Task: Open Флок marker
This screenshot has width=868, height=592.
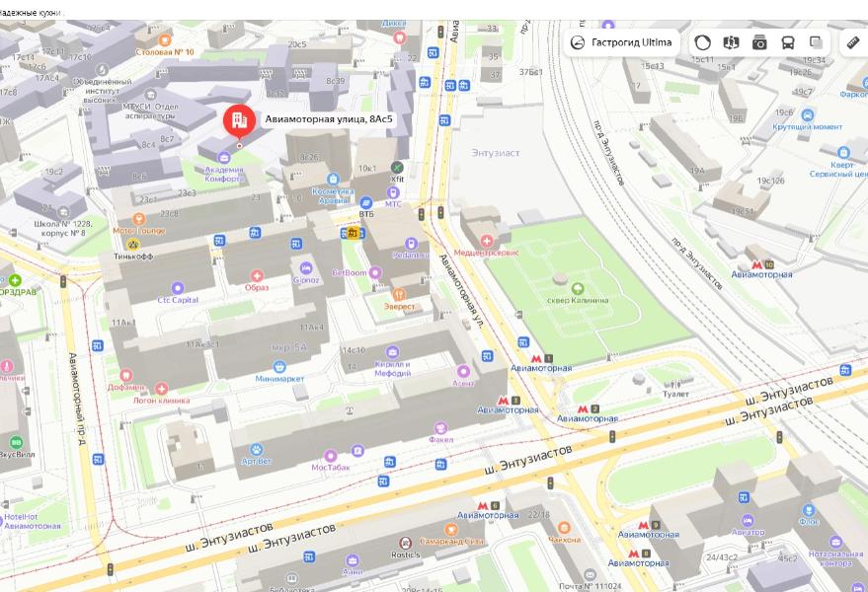Action: [809, 510]
